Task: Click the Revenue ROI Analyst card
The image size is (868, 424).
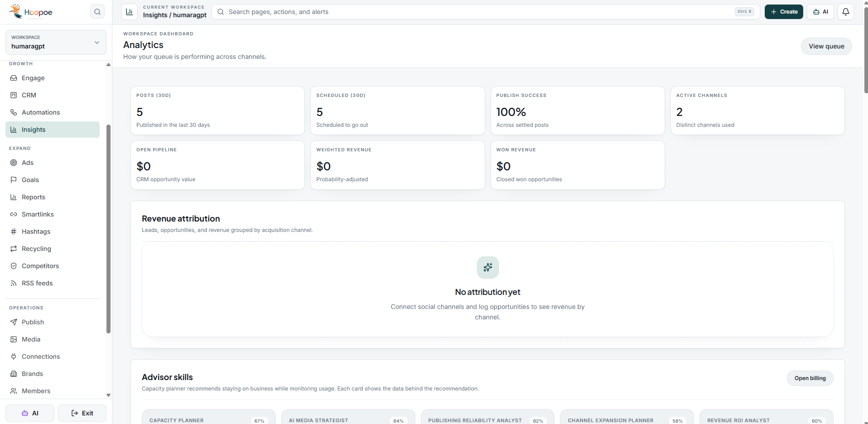Action: point(767,417)
